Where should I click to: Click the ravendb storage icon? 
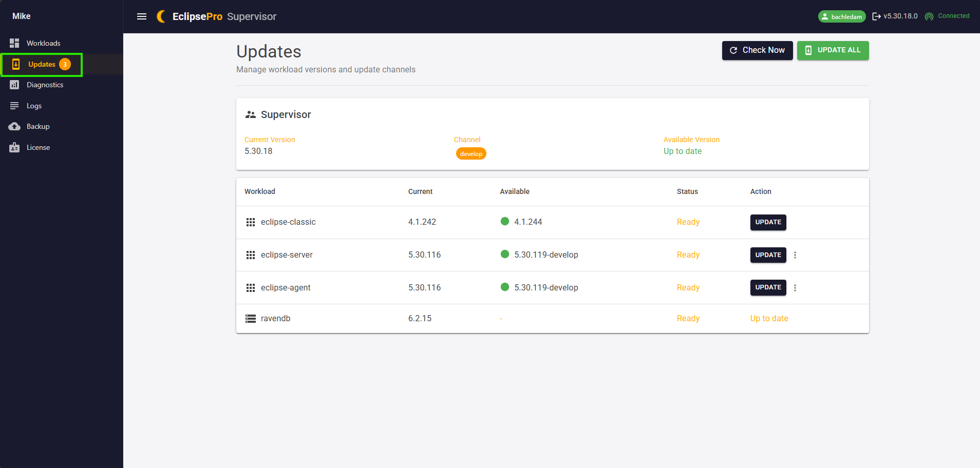251,319
